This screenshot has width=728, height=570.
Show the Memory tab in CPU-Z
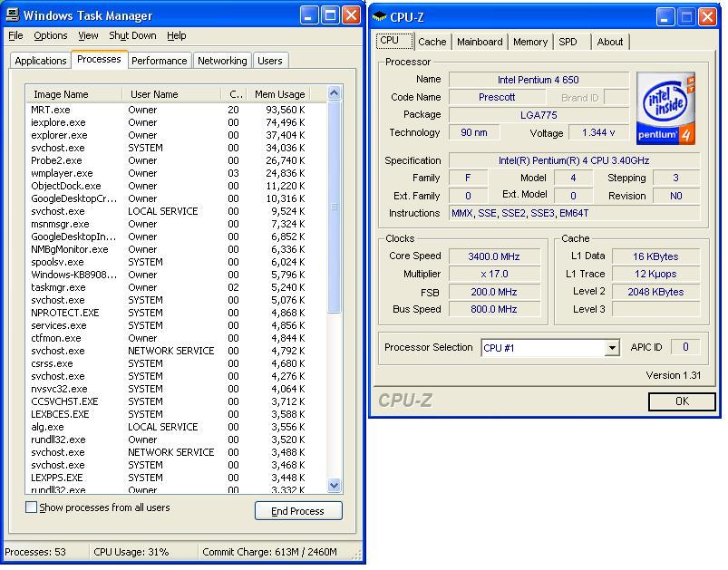point(530,42)
